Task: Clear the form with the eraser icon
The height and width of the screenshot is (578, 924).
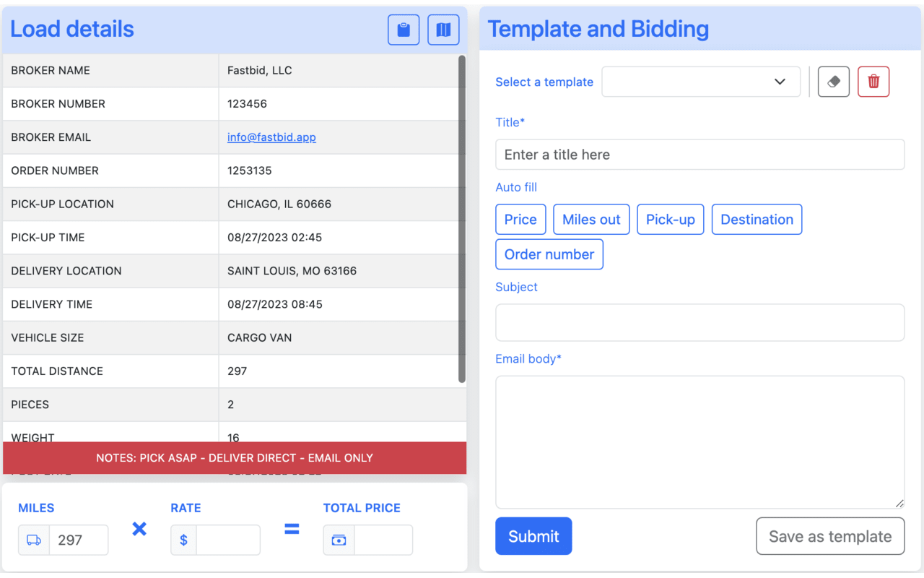Action: pyautogui.click(x=833, y=81)
